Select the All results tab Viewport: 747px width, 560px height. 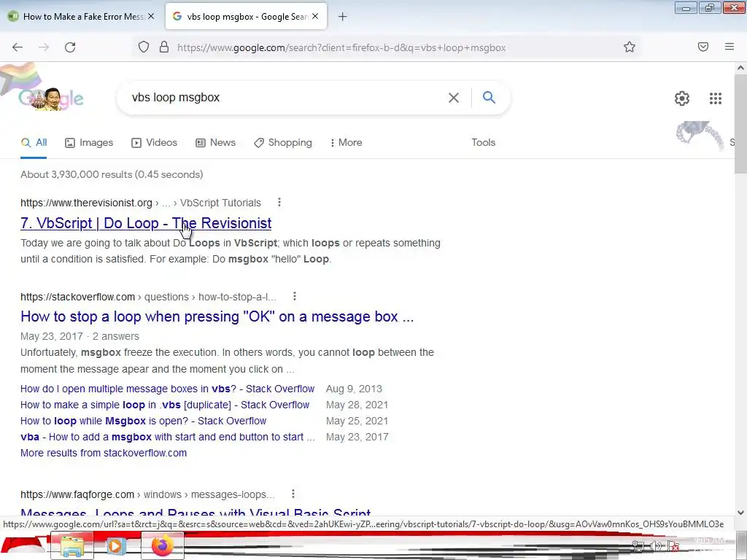tap(34, 142)
